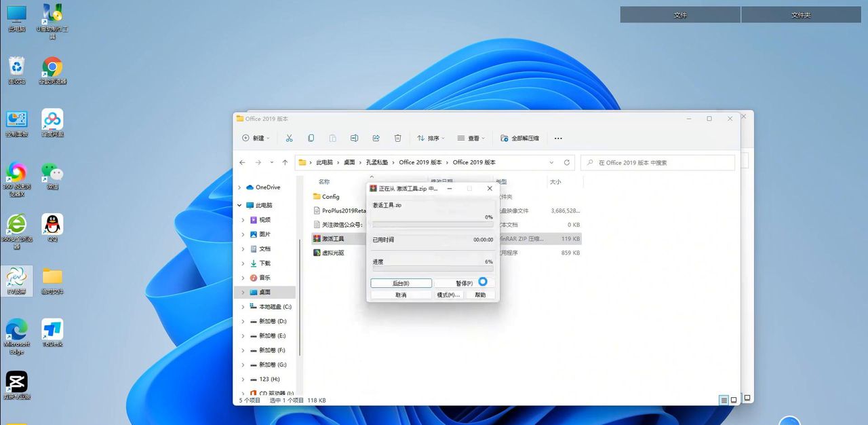Image resolution: width=868 pixels, height=425 pixels.
Task: Expand the address bar history dropdown
Action: [x=551, y=163]
